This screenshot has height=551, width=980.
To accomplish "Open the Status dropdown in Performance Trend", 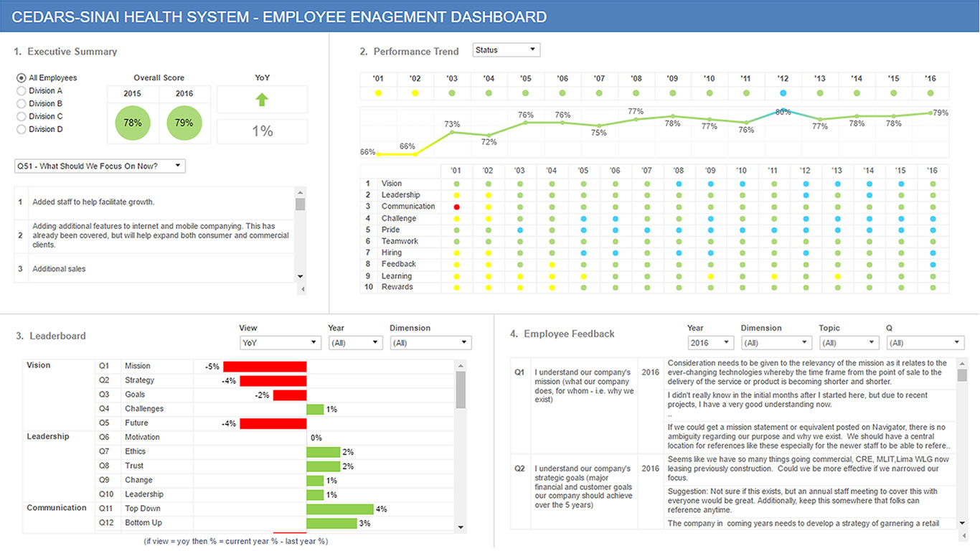I will tap(506, 50).
